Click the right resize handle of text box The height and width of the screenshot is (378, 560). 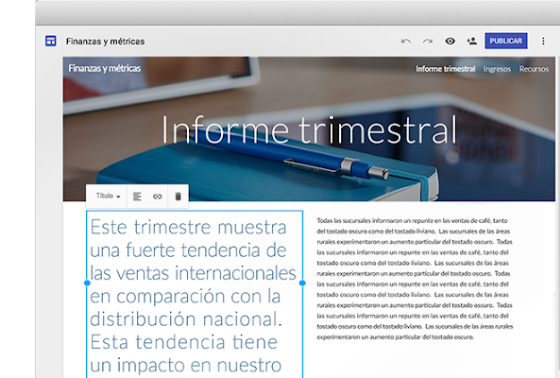coord(302,283)
